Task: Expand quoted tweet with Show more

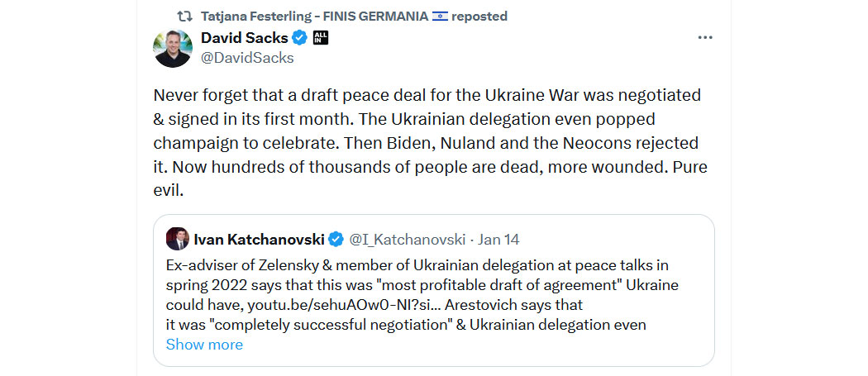Action: click(204, 345)
